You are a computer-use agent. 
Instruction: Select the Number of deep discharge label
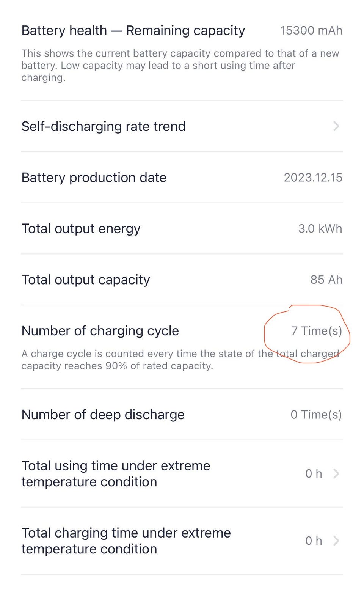click(103, 415)
